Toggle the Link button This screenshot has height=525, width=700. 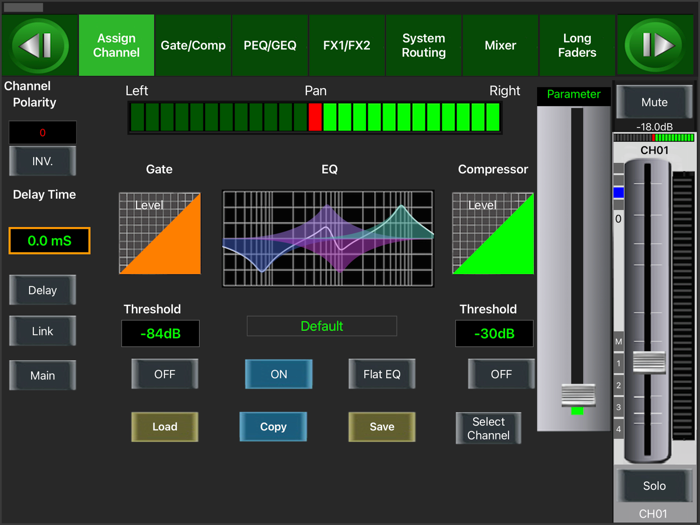[42, 331]
